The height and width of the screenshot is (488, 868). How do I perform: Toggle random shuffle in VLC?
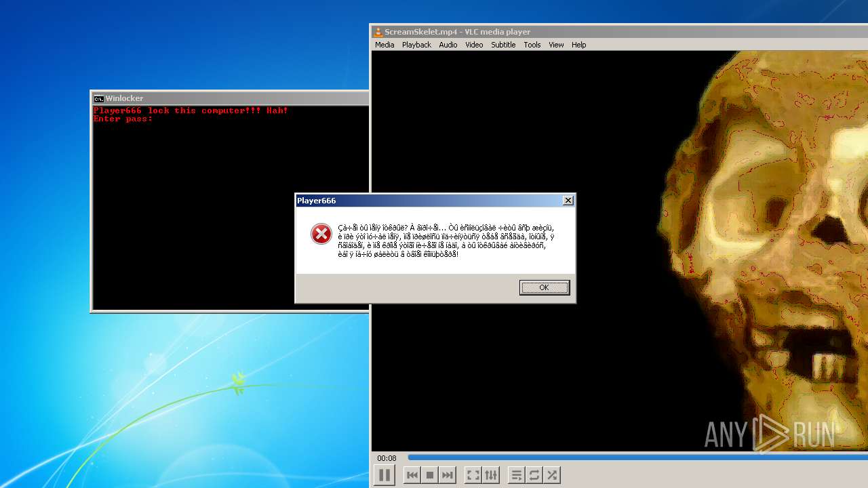(x=552, y=475)
